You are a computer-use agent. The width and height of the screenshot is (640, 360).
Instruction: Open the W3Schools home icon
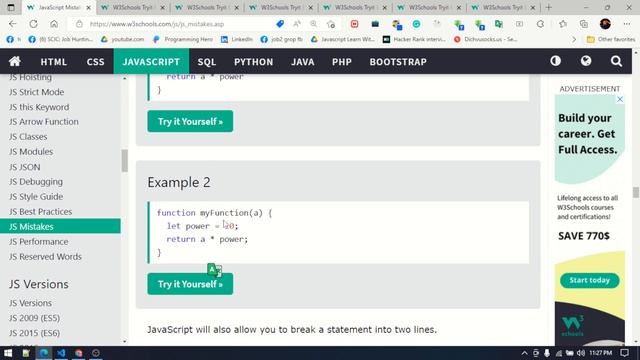(15, 61)
